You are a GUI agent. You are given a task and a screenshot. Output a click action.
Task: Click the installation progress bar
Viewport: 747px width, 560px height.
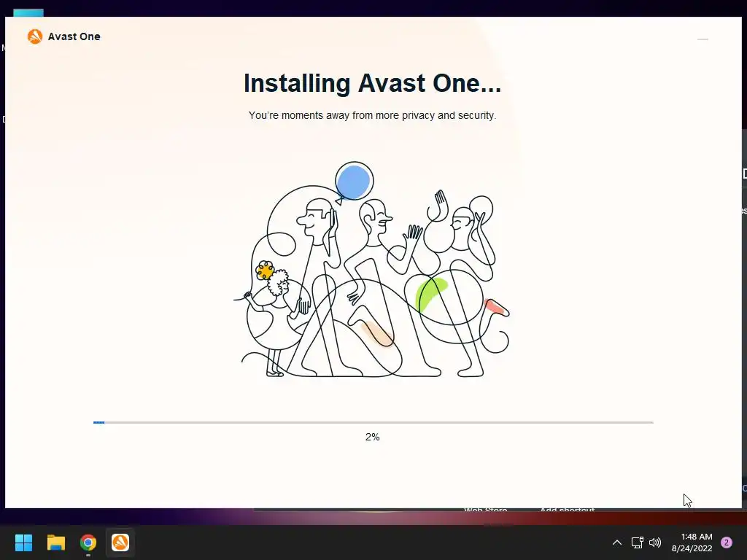[373, 422]
